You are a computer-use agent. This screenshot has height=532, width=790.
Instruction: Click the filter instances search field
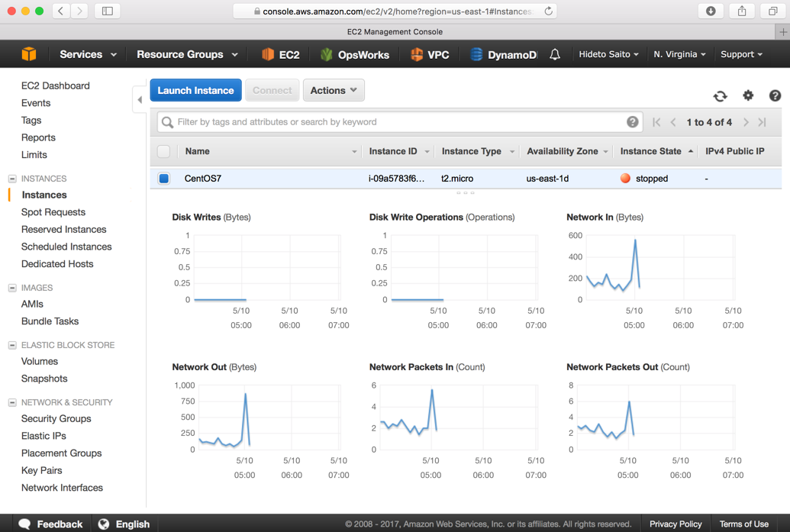point(400,122)
